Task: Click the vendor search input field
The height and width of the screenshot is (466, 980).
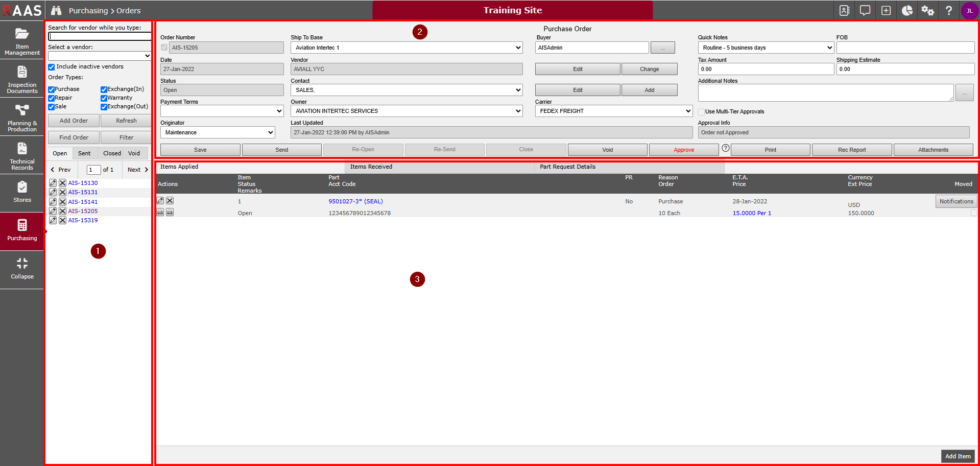Action: (x=100, y=36)
